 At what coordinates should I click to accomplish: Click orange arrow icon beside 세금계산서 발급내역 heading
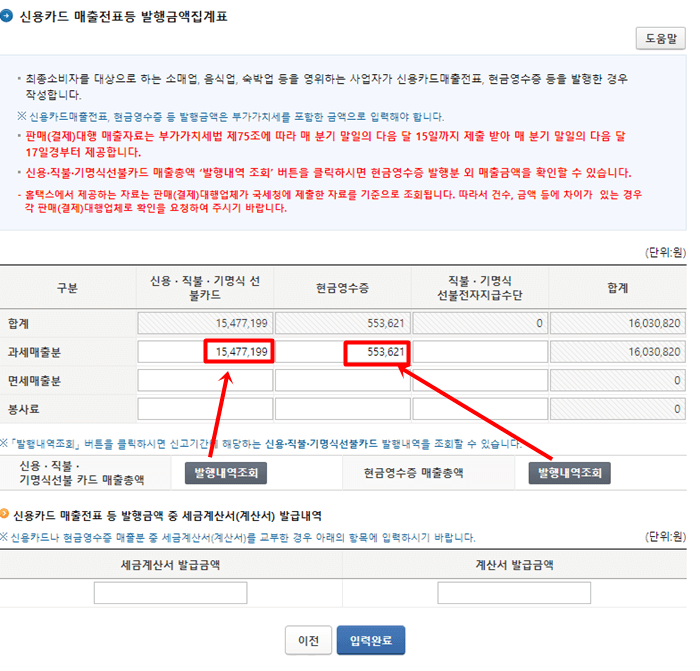pyautogui.click(x=4, y=514)
